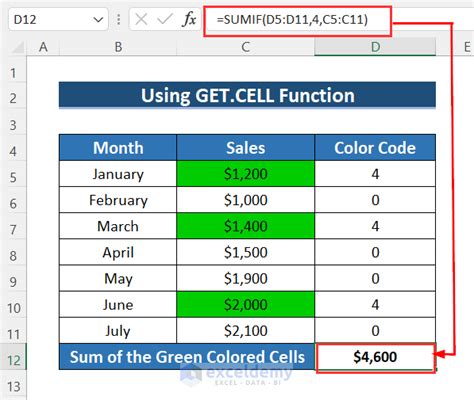The image size is (474, 400).
Task: Select the 'January' cell
Action: click(x=118, y=174)
